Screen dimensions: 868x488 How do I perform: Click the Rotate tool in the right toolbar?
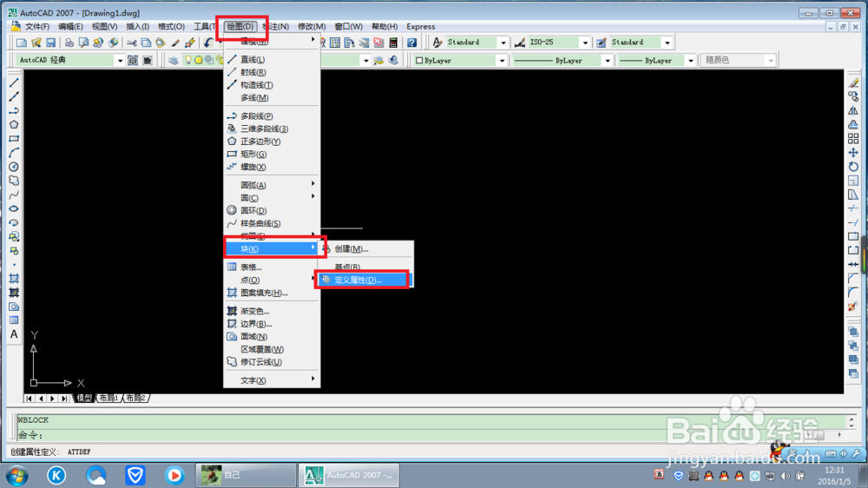click(853, 167)
